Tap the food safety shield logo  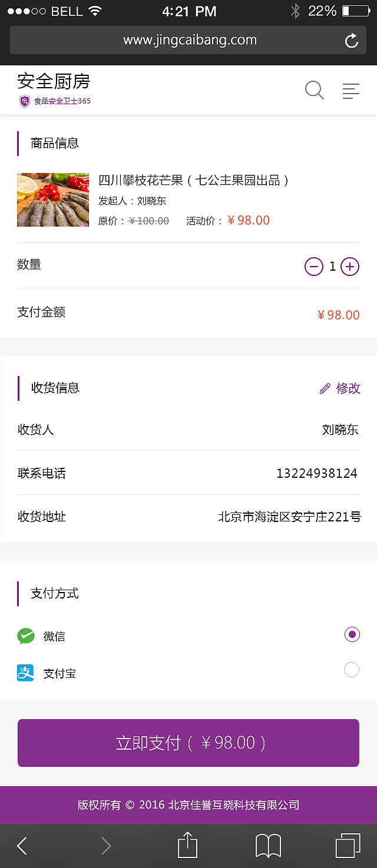[24, 101]
